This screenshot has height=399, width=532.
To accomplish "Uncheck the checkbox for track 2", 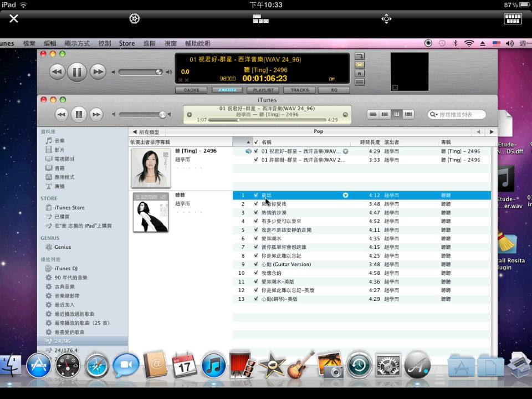I will tap(256, 204).
